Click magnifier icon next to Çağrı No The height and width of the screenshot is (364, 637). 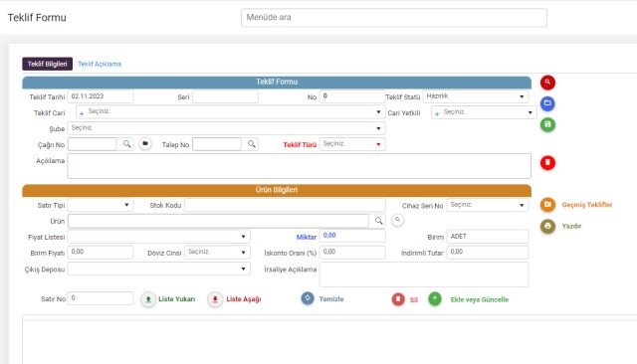[126, 144]
